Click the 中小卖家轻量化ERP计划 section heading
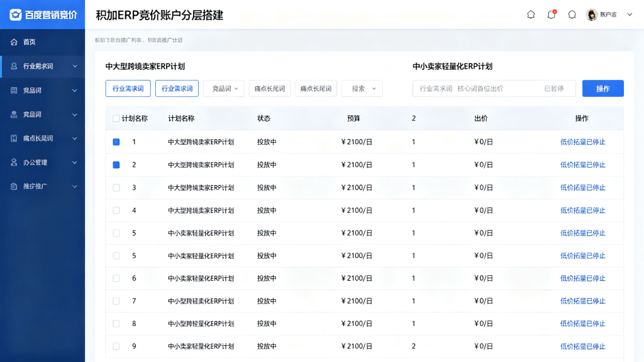This screenshot has height=362, width=644. [452, 66]
